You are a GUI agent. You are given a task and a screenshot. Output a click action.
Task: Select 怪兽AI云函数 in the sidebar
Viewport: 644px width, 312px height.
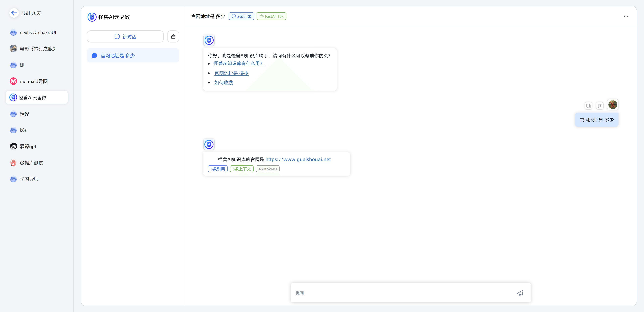[37, 97]
